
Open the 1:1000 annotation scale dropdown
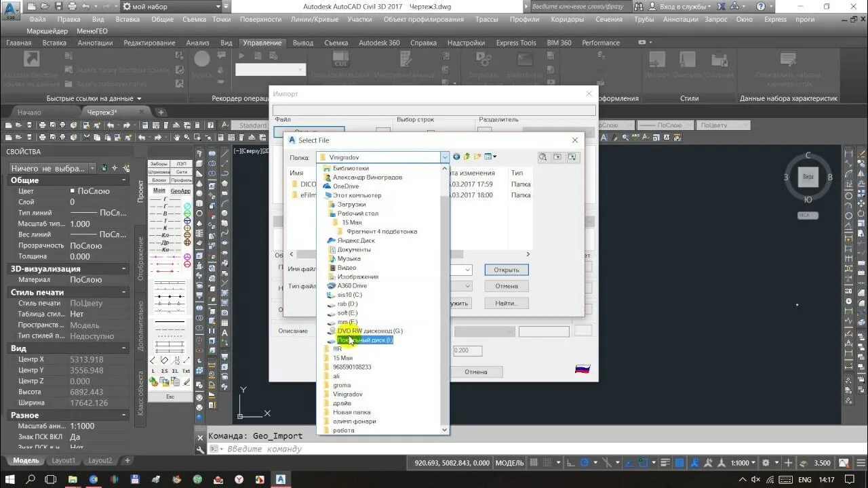point(742,463)
